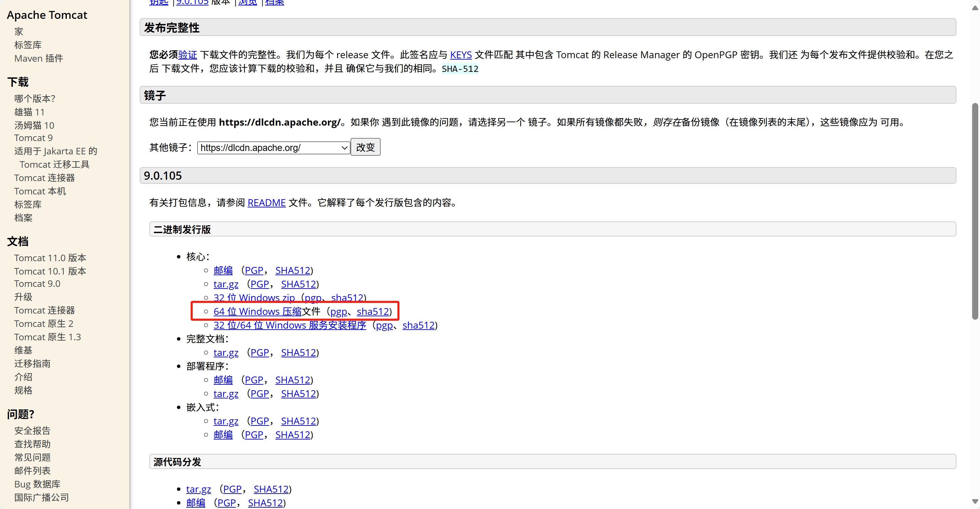Image resolution: width=980 pixels, height=509 pixels.
Task: Open Tomcat 本机 sidebar link
Action: 40,191
